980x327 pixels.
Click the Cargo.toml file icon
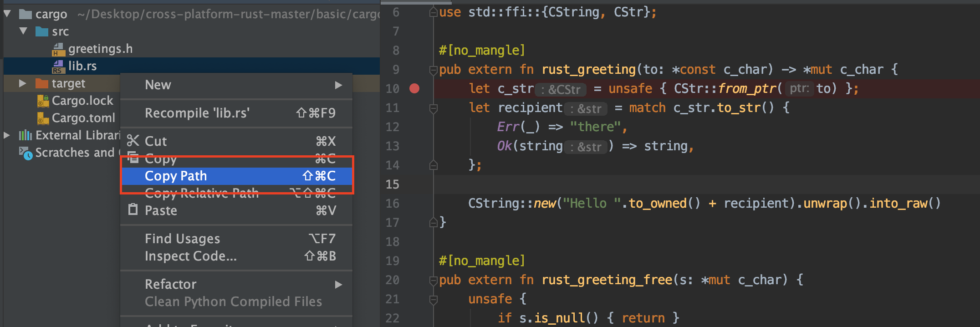pyautogui.click(x=43, y=118)
